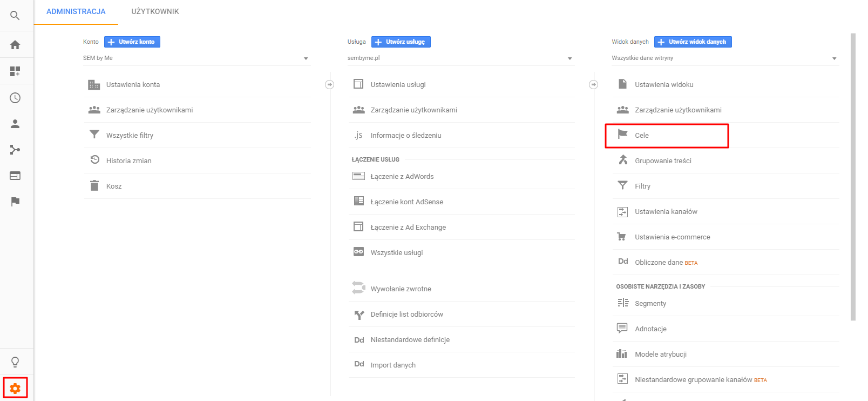This screenshot has height=401, width=868.
Task: Click the Admin gear icon
Action: (x=15, y=388)
